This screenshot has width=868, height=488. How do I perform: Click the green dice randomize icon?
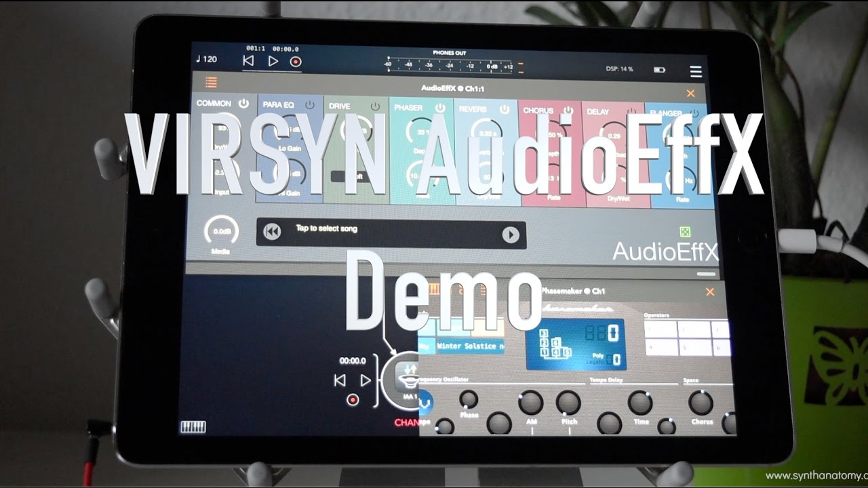pos(684,232)
